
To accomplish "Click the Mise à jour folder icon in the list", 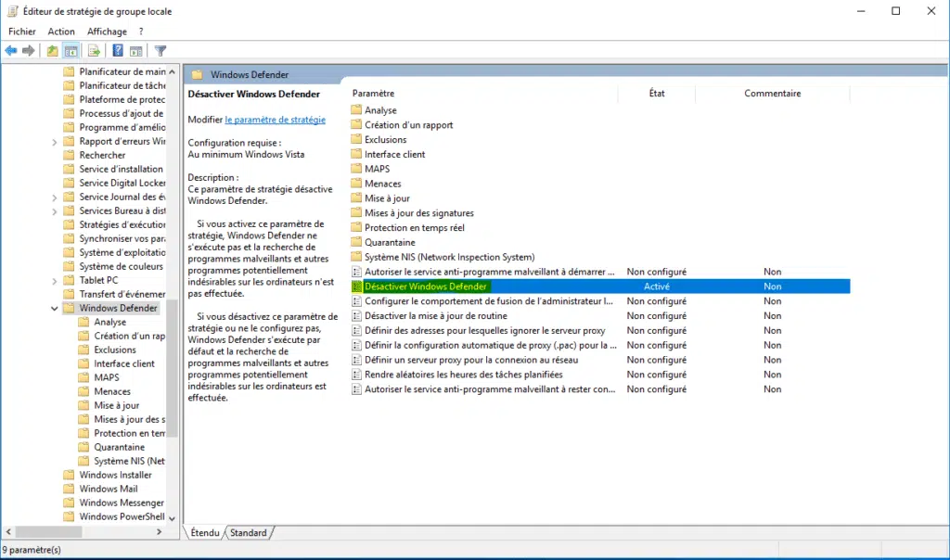I will pos(356,198).
